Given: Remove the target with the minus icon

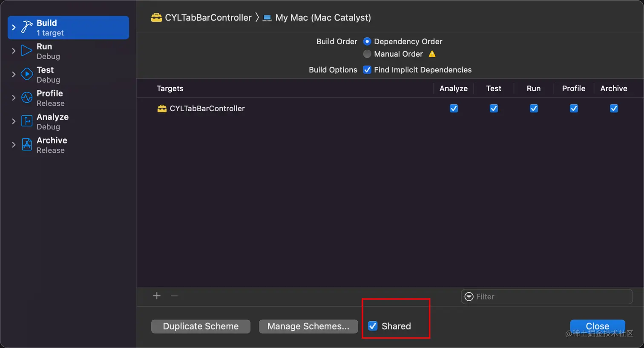Looking at the screenshot, I should pyautogui.click(x=175, y=296).
